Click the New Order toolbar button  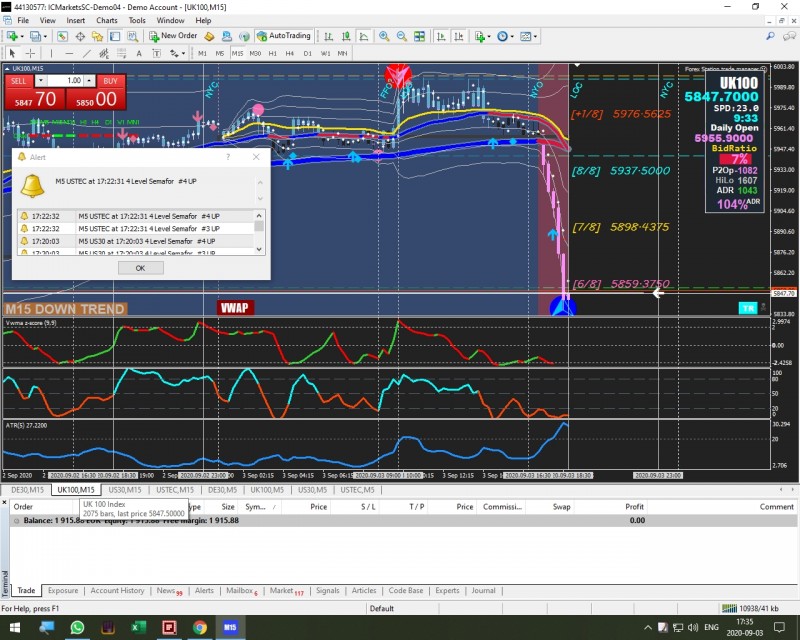click(x=173, y=36)
